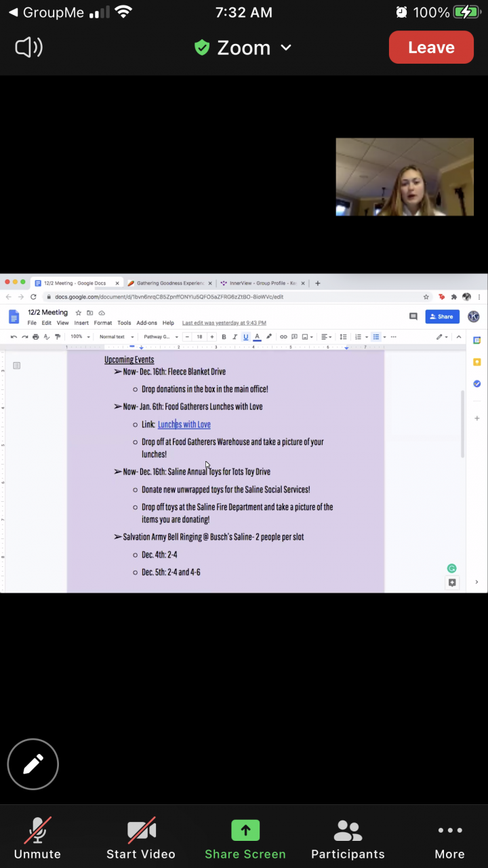488x868 pixels.
Task: Collapse the menus with the up chevron
Action: [458, 337]
